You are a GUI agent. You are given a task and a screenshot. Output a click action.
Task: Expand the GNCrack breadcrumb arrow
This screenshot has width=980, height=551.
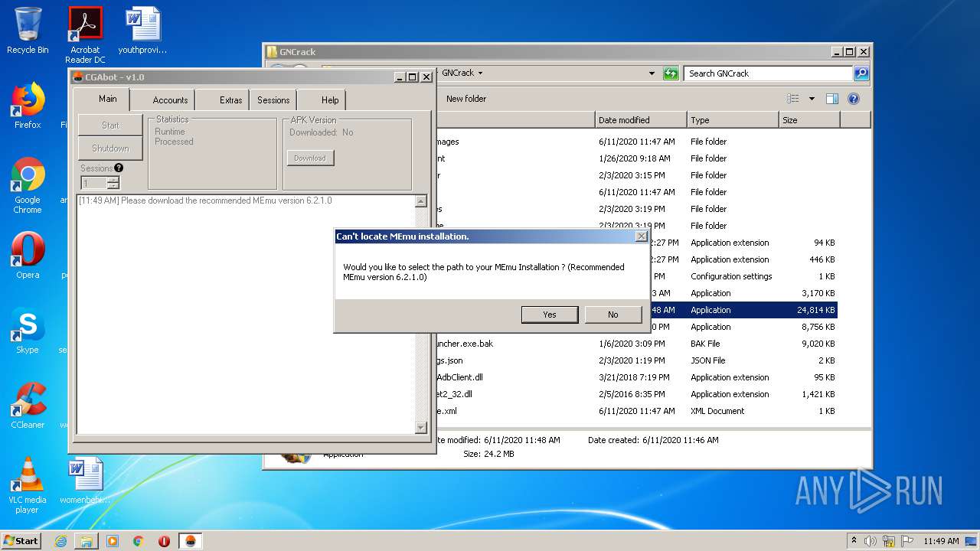480,73
